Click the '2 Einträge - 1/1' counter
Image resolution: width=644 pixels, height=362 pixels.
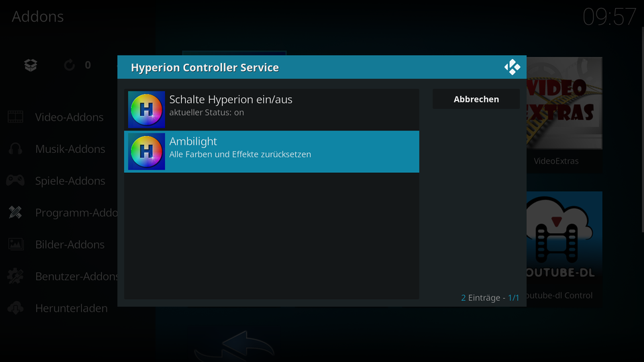[x=490, y=298]
